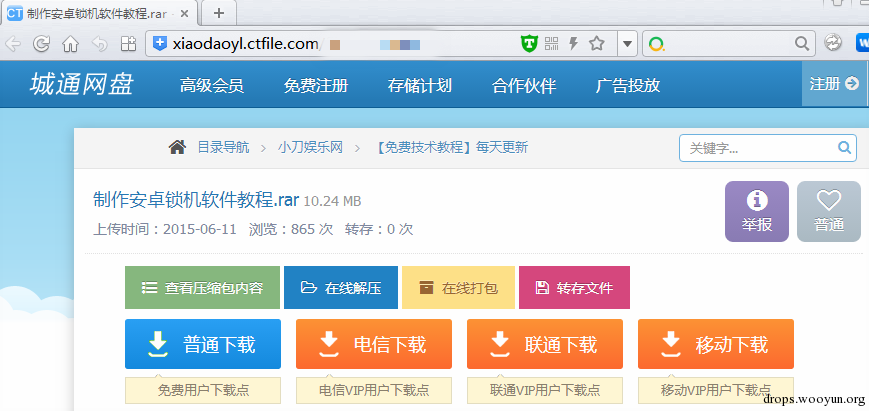Open 【免费技术教程】每天更新 breadcrumb link
The height and width of the screenshot is (411, 869).
pos(451,147)
